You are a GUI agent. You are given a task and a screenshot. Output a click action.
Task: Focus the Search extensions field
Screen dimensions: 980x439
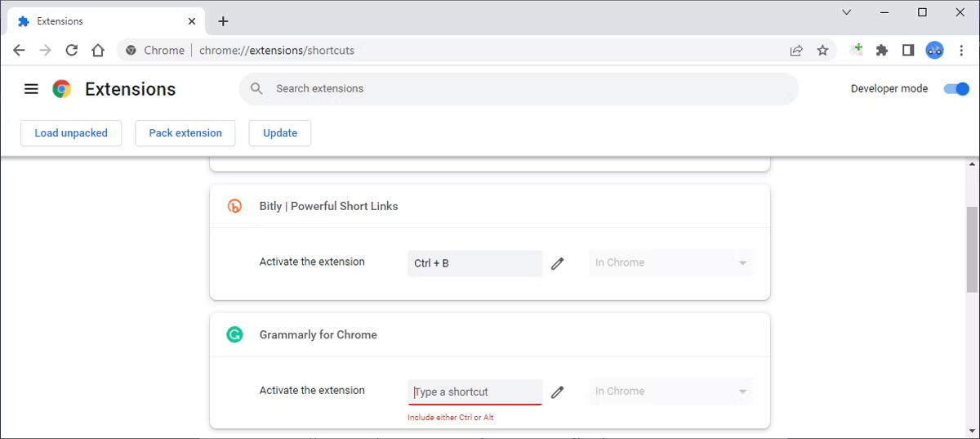pyautogui.click(x=519, y=88)
